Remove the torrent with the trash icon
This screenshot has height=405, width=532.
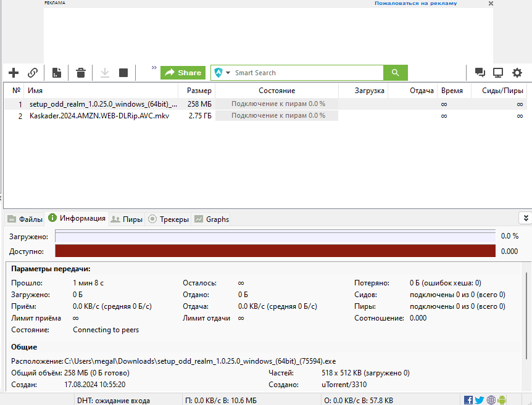pyautogui.click(x=81, y=73)
